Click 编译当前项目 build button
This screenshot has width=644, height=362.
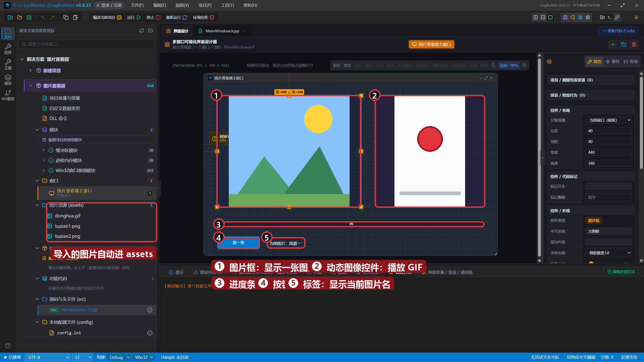tap(107, 17)
